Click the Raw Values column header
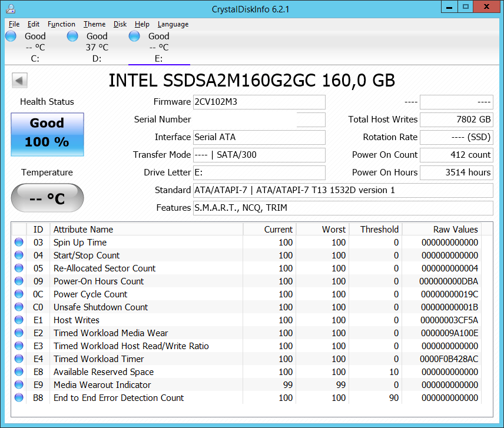504x428 pixels. 441,230
